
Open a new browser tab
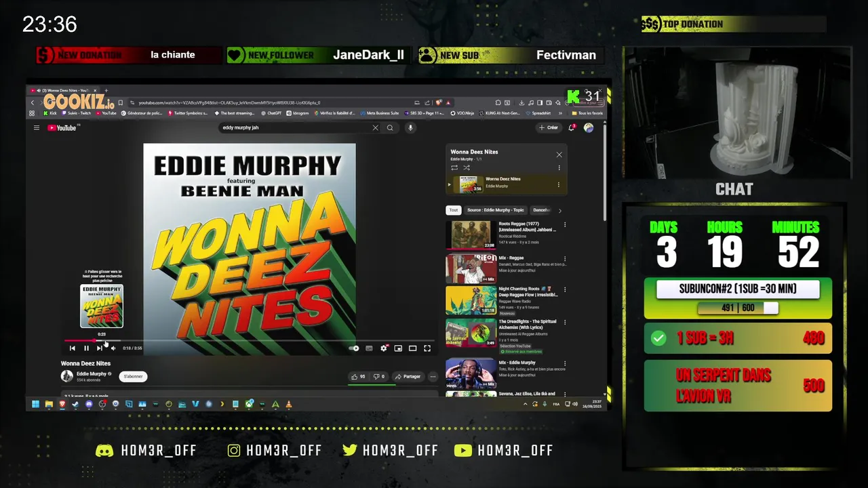point(106,90)
